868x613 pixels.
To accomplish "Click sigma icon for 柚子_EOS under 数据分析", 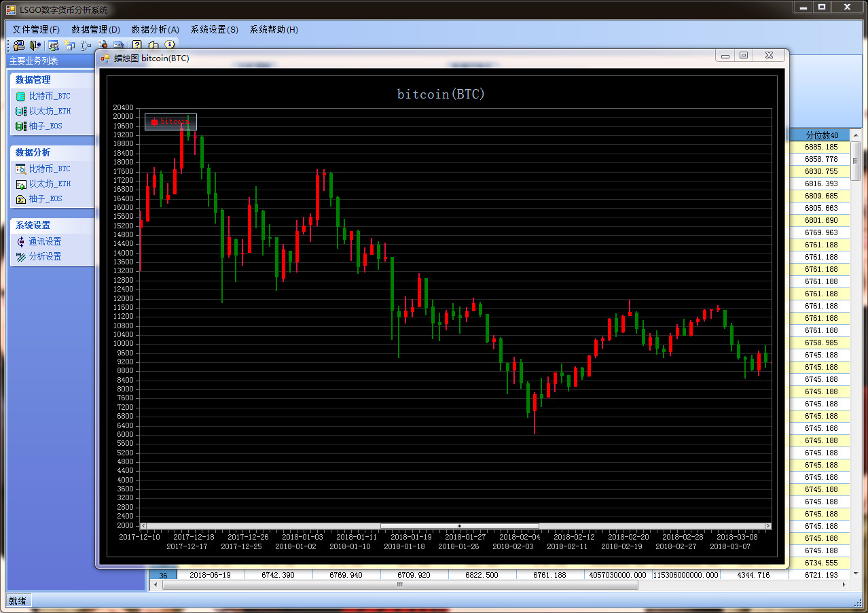I will tap(20, 199).
